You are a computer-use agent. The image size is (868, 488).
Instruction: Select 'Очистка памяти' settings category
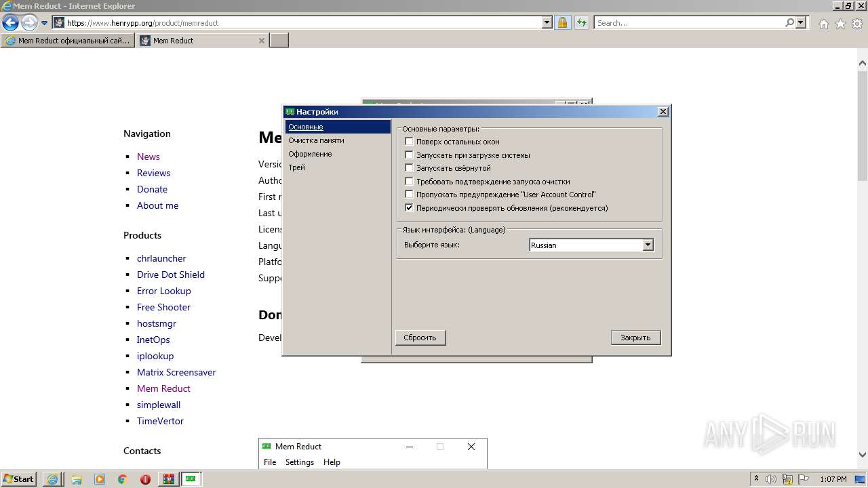click(x=338, y=140)
